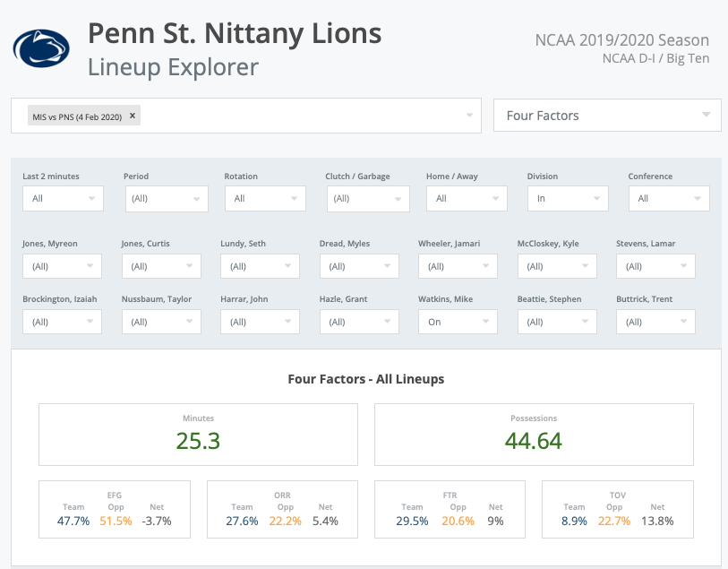Screen dimensions: 728x569
Task: Open the Clutch / Garbage filter
Action: click(367, 199)
